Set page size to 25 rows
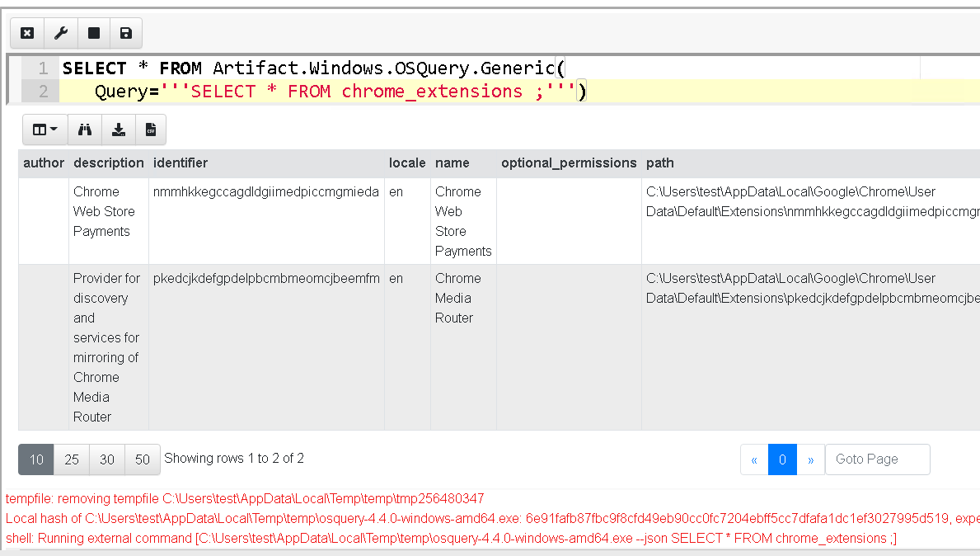 72,459
